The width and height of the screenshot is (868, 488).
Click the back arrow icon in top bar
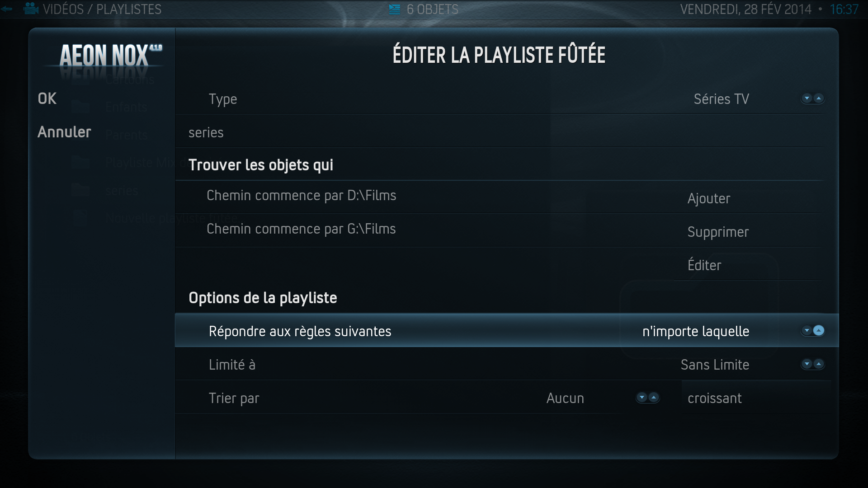(6, 9)
